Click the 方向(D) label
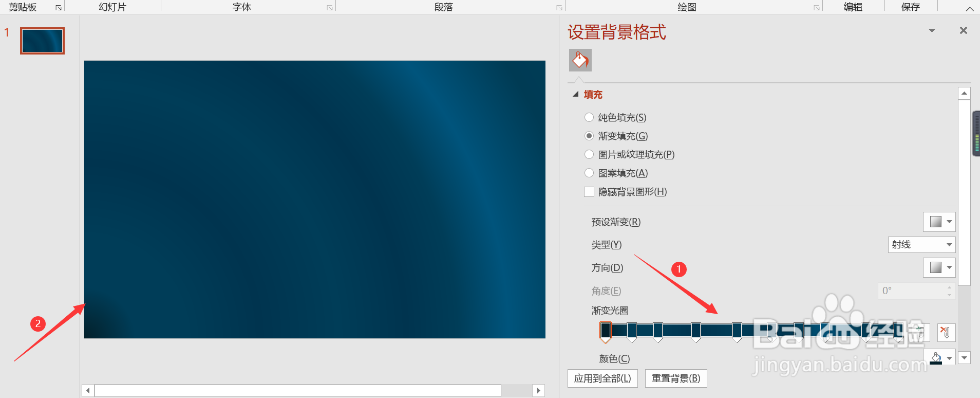Screen dimensions: 980x398 point(607,268)
